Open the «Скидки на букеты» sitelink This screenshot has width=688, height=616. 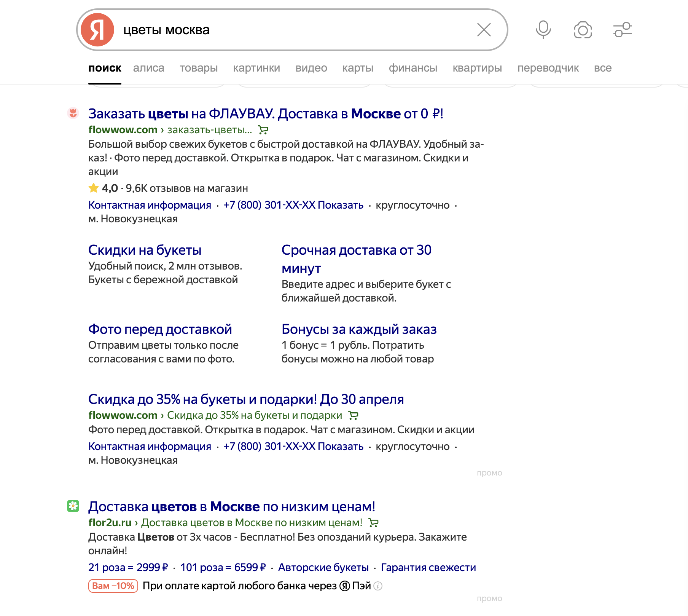tap(145, 250)
